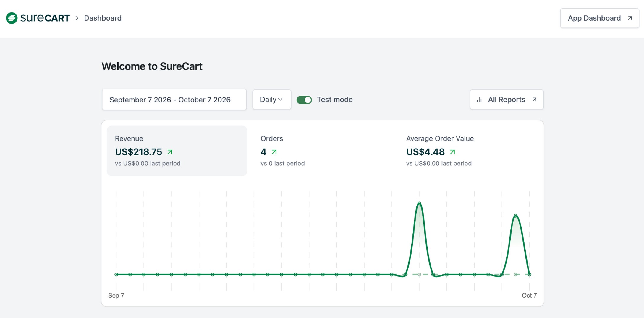644x318 pixels.
Task: Open the All Reports button
Action: pos(507,100)
